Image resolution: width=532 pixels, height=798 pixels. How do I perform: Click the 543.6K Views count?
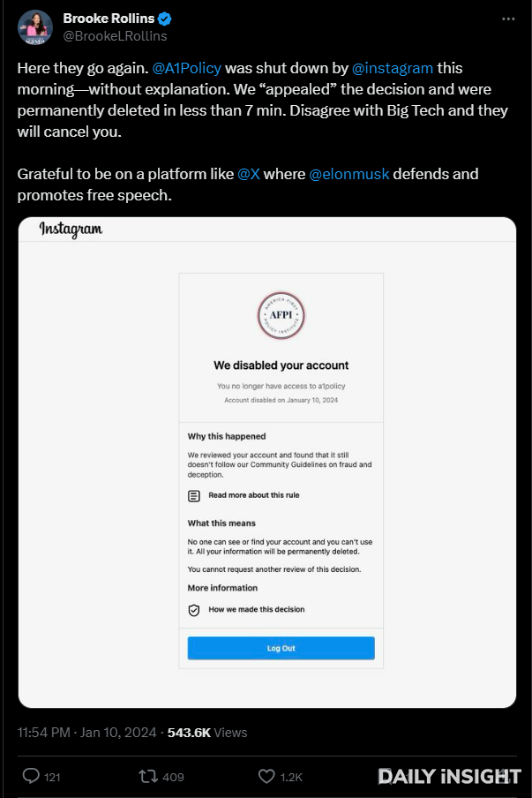coord(207,733)
